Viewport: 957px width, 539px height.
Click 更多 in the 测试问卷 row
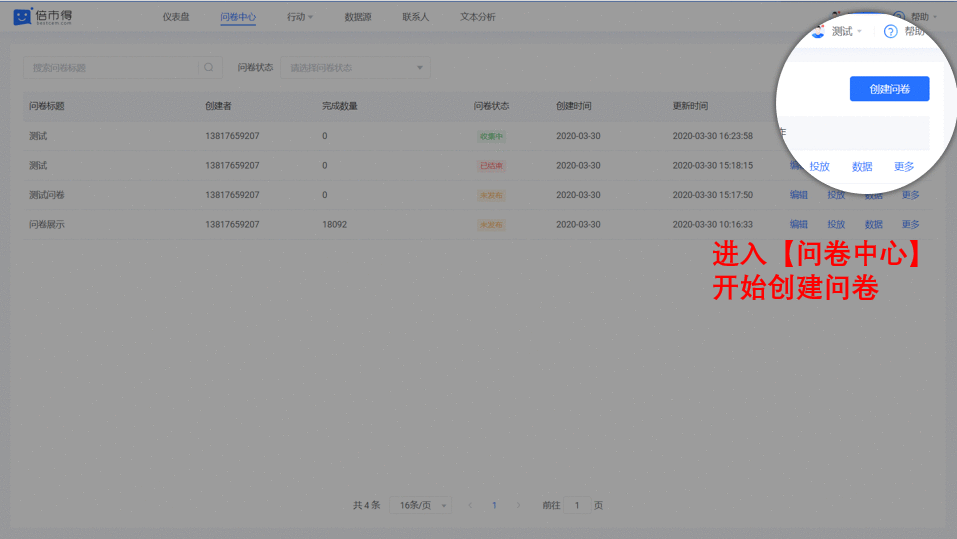(910, 195)
